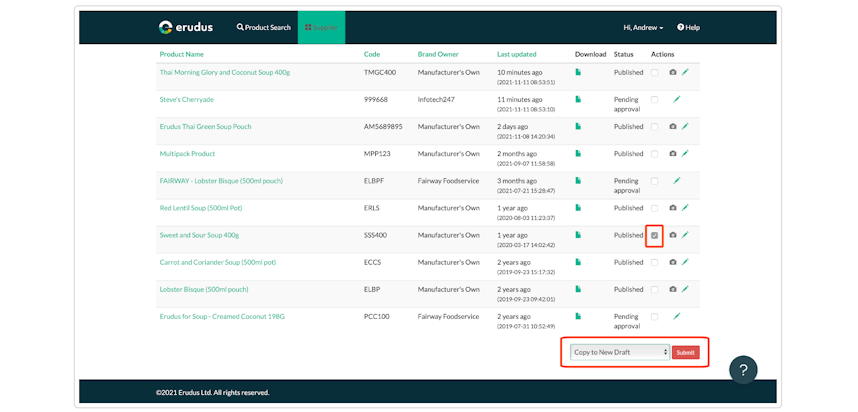Screen dimensions: 858x412
Task: Download file for Multipack Product
Action: 578,153
